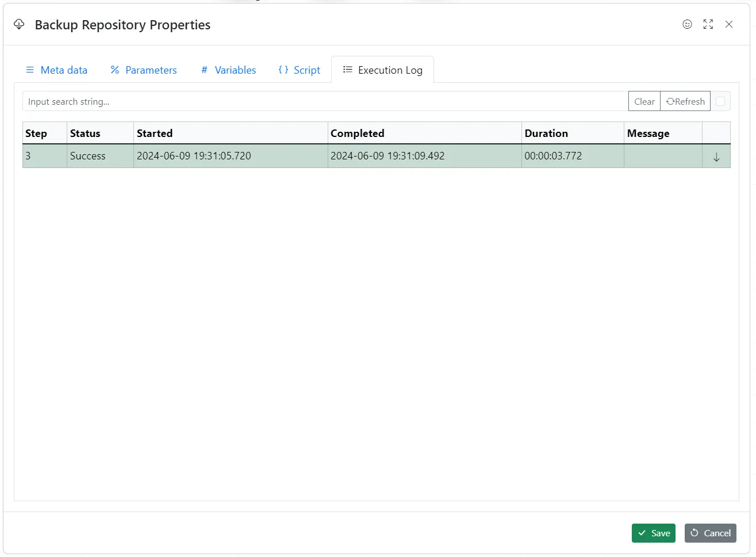Sort log by Status column header
756x557 pixels.
coord(85,133)
